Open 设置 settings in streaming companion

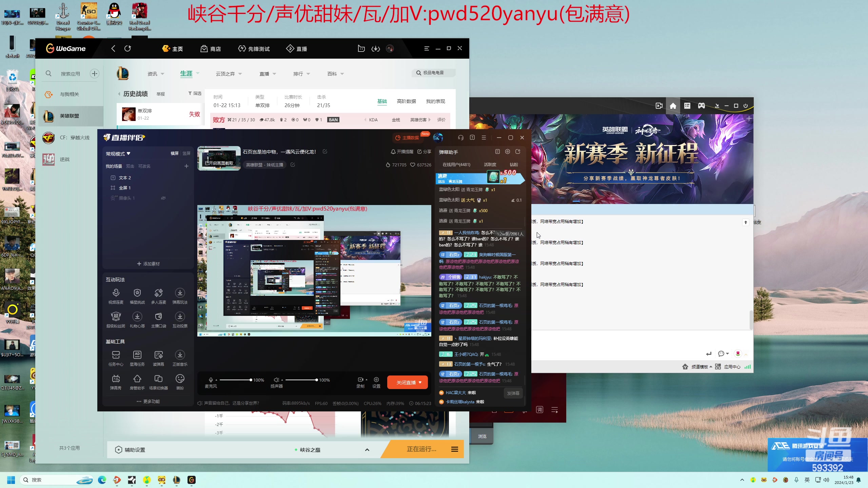click(x=376, y=382)
